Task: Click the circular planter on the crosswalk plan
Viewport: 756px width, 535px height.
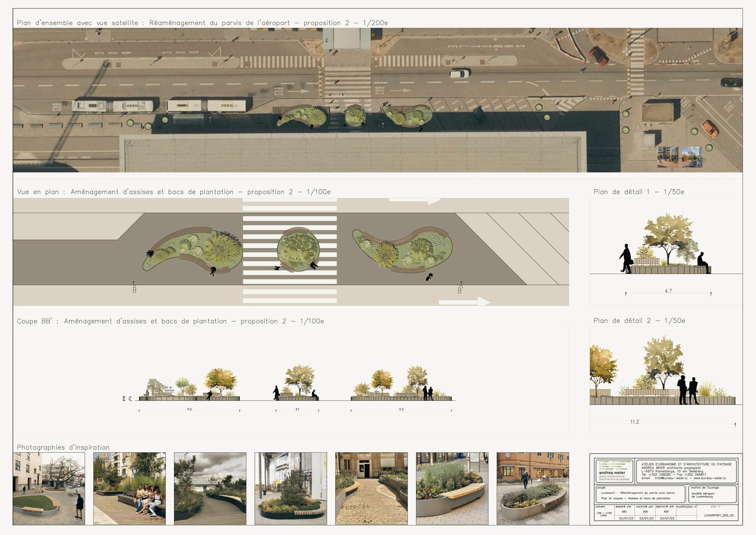Action: (x=298, y=250)
